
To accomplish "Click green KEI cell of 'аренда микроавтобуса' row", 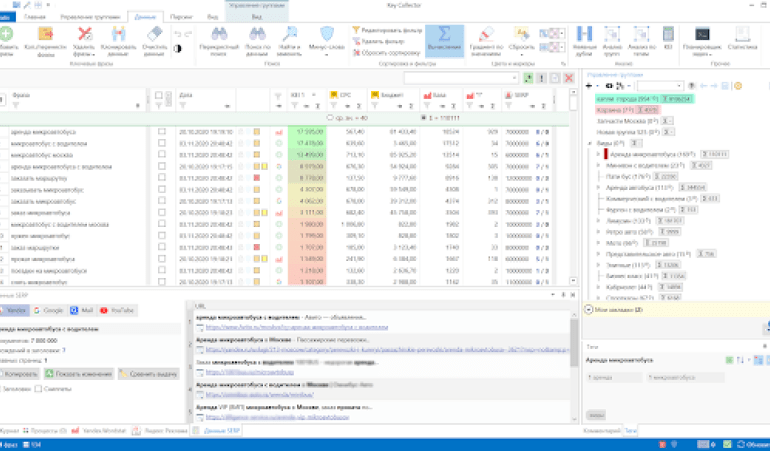I will pyautogui.click(x=307, y=132).
